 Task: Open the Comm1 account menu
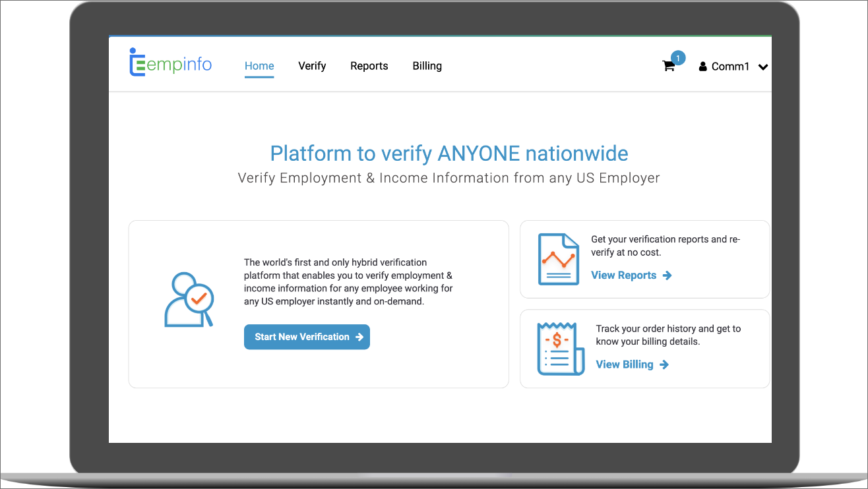730,67
